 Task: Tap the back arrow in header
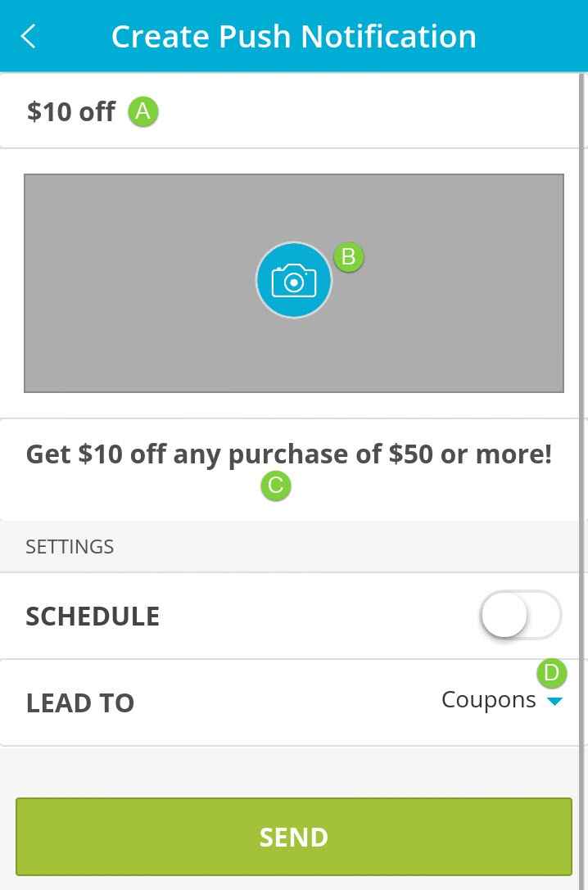[29, 36]
